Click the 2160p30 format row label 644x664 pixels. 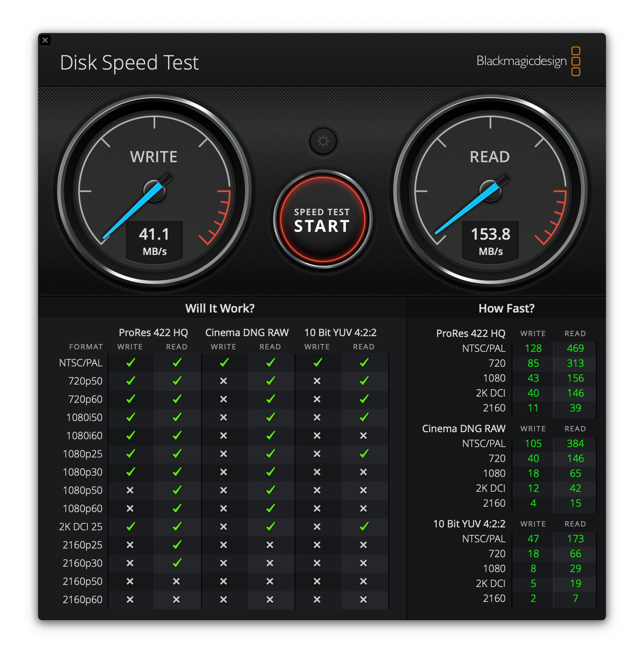point(82,563)
